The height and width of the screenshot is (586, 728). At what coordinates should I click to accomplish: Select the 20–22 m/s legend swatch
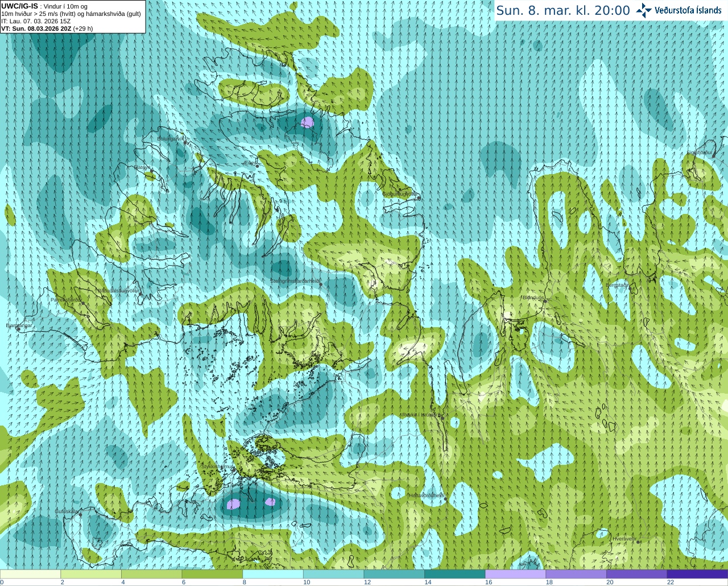click(637, 574)
